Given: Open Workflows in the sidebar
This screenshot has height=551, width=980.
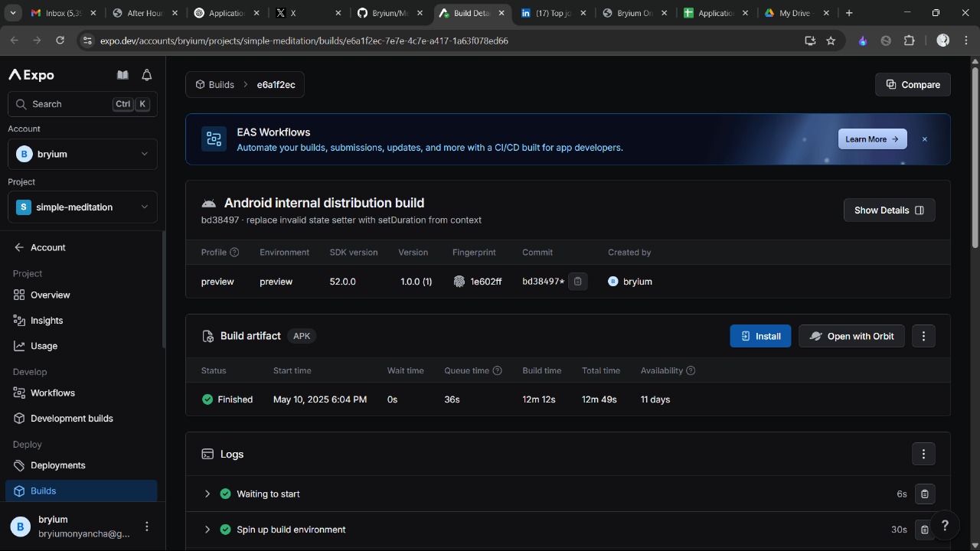Looking at the screenshot, I should [x=53, y=393].
